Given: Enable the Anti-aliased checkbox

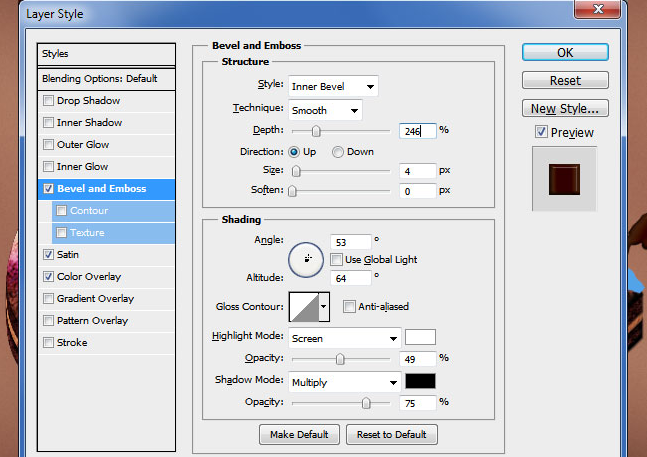Looking at the screenshot, I should 350,307.
